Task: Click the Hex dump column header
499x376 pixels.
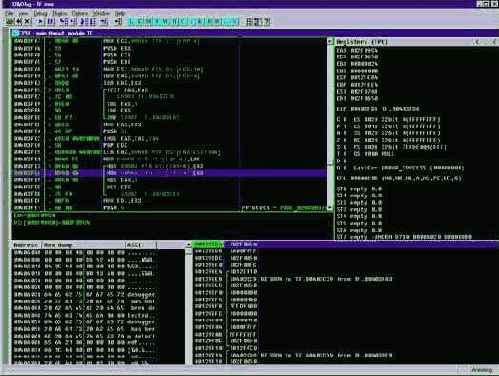Action: (83, 245)
